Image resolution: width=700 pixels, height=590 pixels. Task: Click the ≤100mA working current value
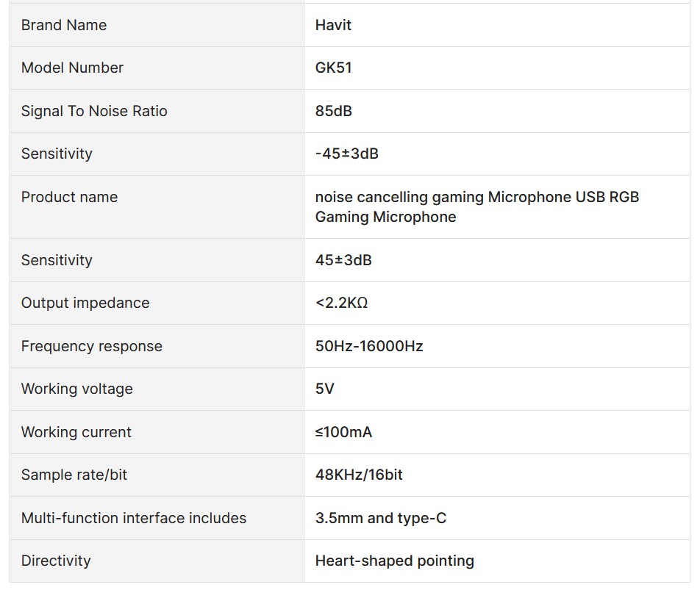tap(343, 432)
